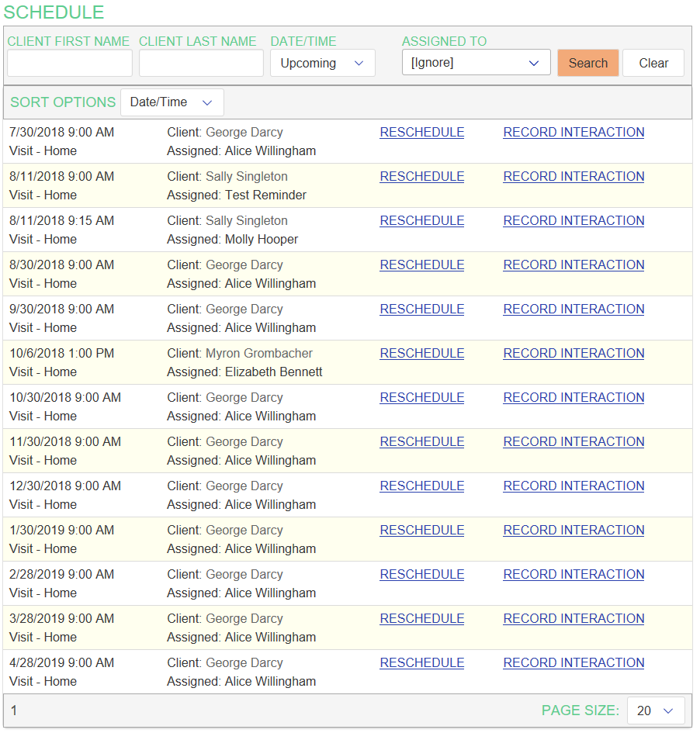Go to page 1 in pager
Image resolution: width=700 pixels, height=733 pixels.
coord(14,711)
